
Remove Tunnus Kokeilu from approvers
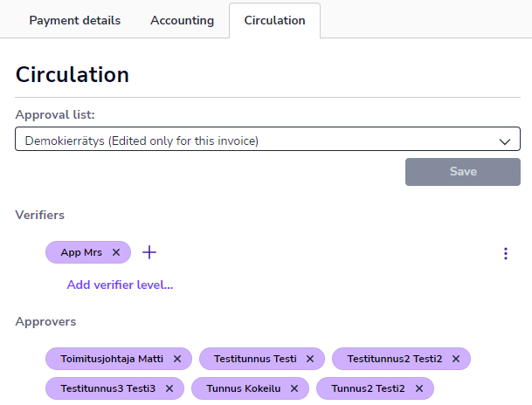point(294,388)
